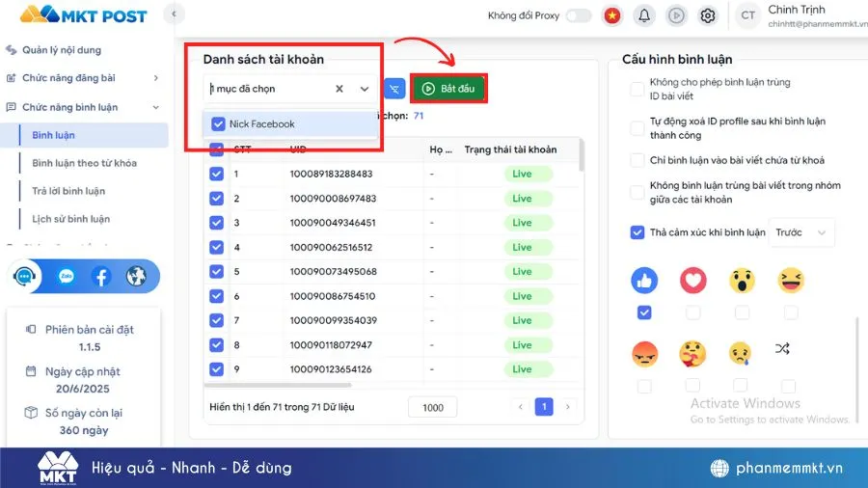Image resolution: width=868 pixels, height=488 pixels.
Task: Click the MKT POST logo
Action: point(84,14)
